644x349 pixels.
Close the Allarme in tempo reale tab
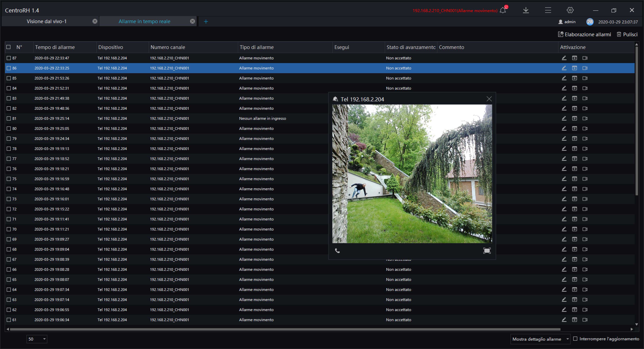192,21
